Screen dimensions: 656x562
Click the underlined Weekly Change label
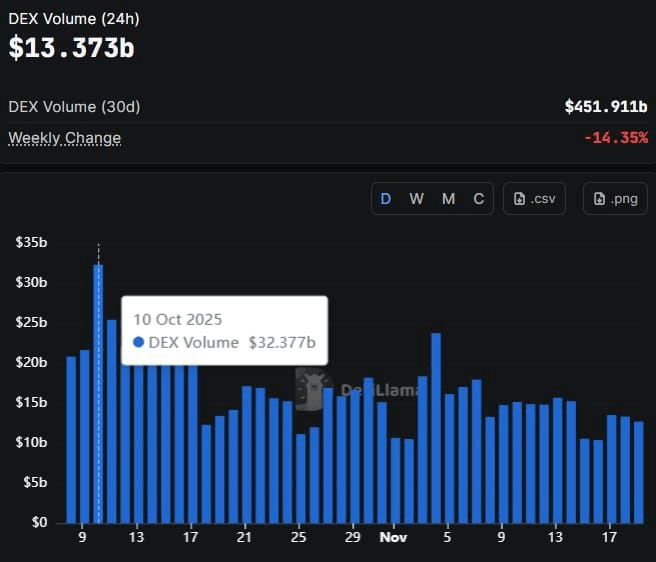coord(65,138)
